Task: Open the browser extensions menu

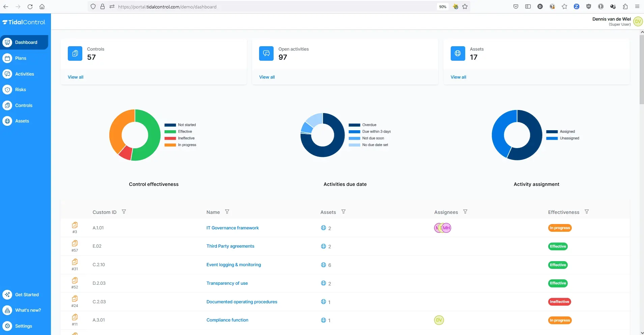Action: (625, 7)
